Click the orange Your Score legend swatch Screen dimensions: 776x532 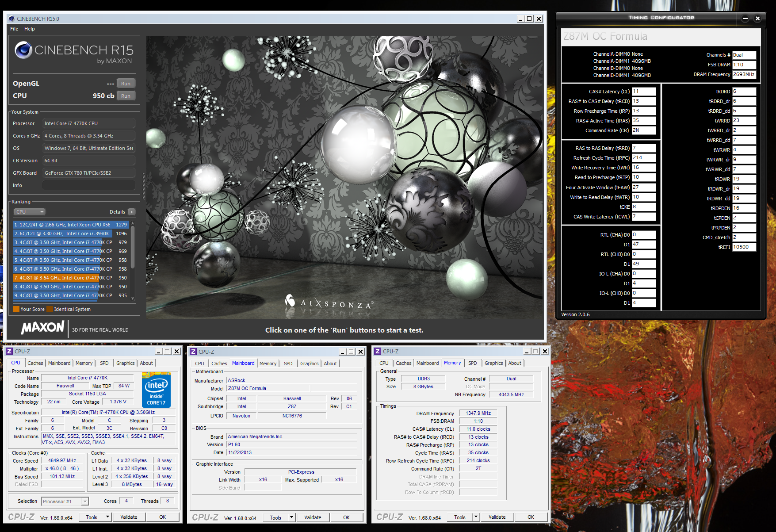coord(16,309)
